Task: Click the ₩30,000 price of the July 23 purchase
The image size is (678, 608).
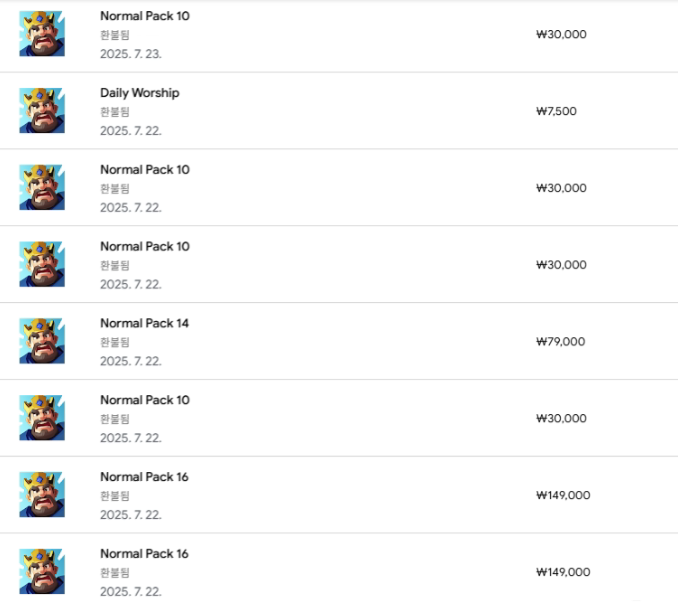Action: click(x=561, y=34)
